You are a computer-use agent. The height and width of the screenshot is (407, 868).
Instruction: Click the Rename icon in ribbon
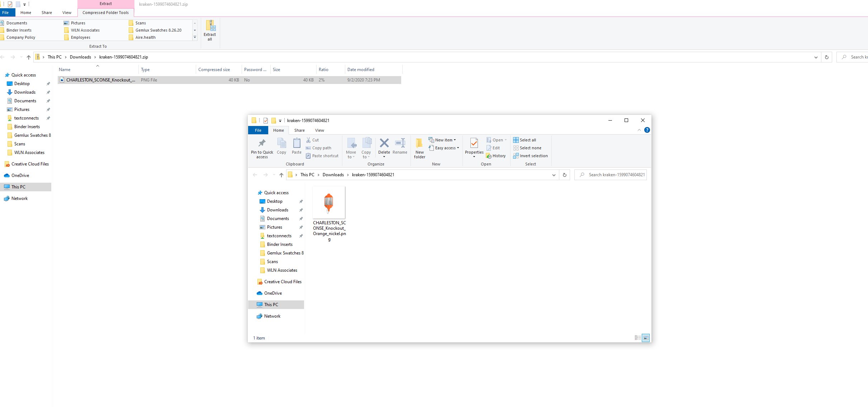coord(400,144)
